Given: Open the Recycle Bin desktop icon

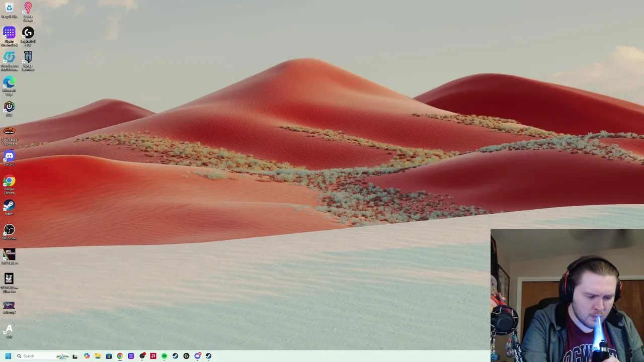Looking at the screenshot, I should click(9, 10).
